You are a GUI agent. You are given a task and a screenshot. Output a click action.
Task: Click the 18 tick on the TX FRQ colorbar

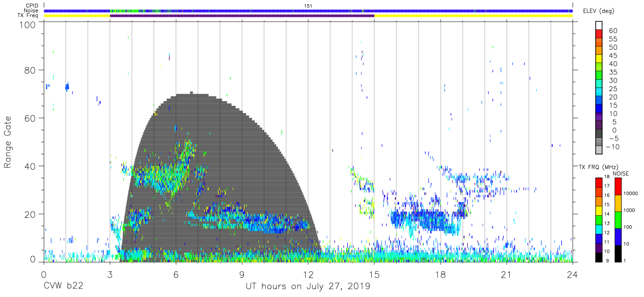607,178
